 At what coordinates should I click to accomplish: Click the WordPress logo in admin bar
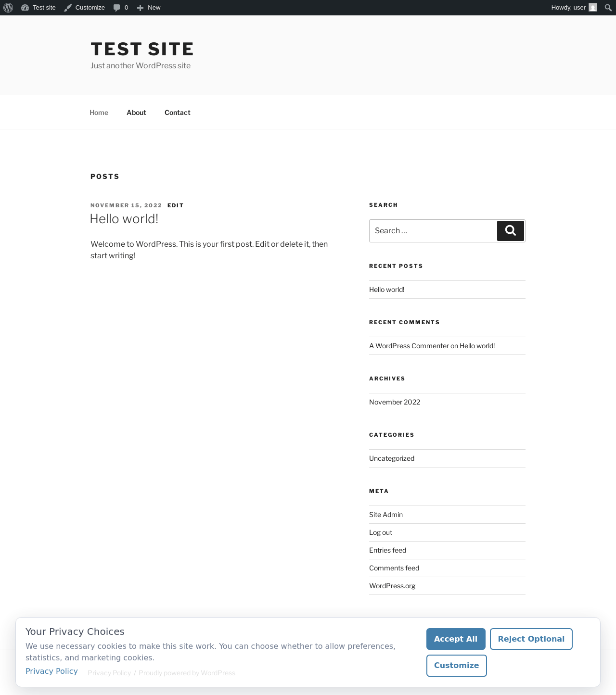(8, 8)
